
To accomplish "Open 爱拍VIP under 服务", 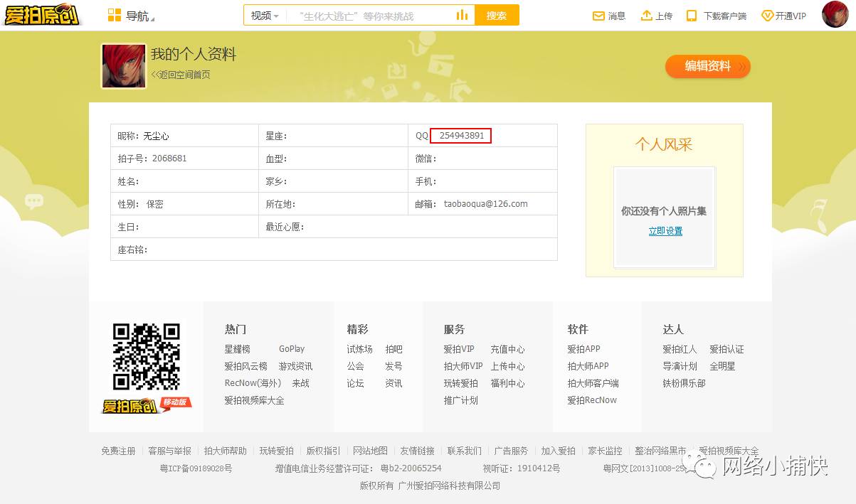I will pos(459,349).
